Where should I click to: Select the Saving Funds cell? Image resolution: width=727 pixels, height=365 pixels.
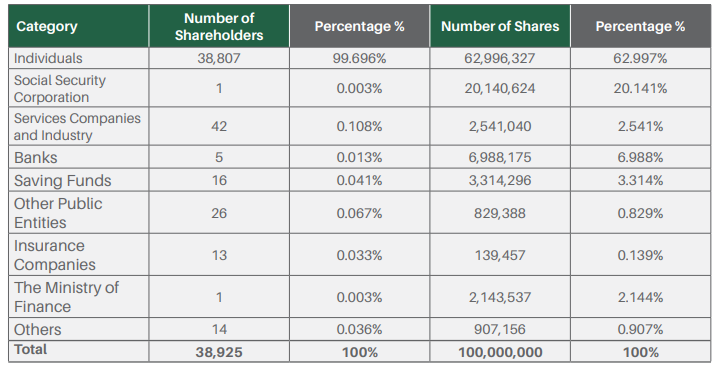click(78, 180)
